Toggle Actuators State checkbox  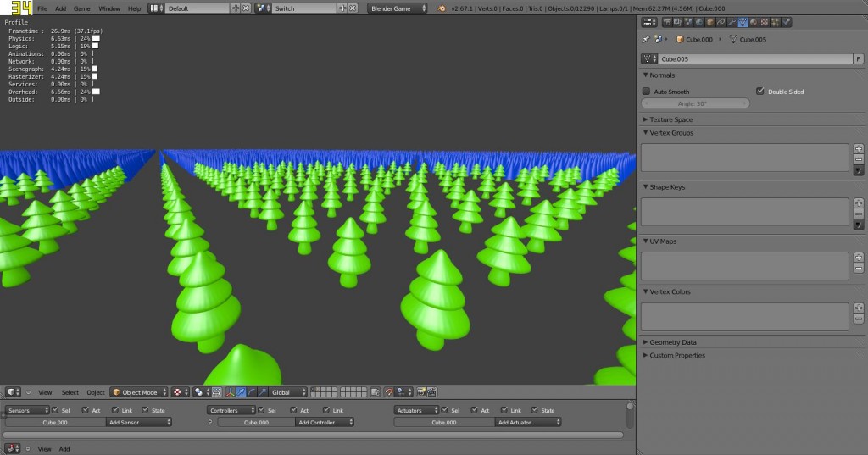point(535,409)
